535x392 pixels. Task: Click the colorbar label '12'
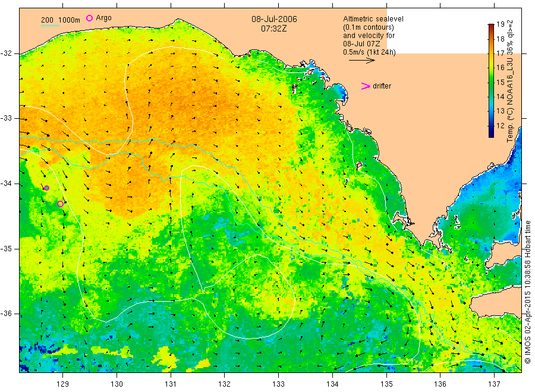click(x=500, y=125)
